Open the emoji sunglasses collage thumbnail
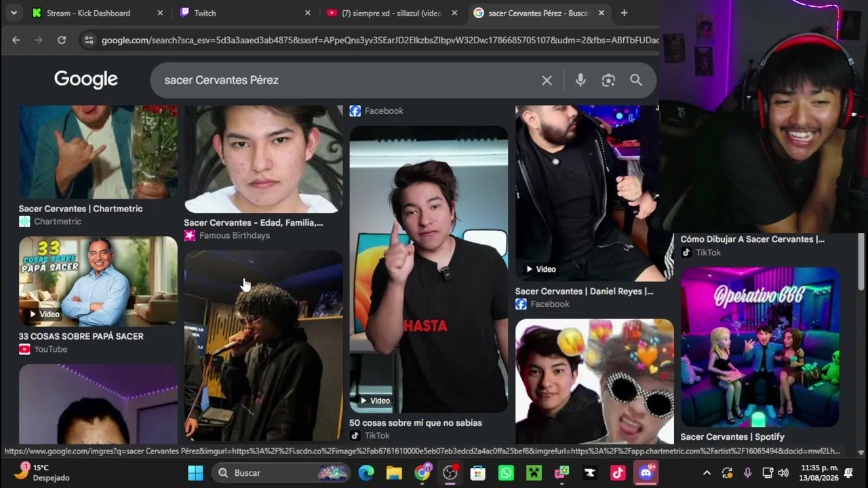Screen dimensions: 868x488 pos(594,381)
